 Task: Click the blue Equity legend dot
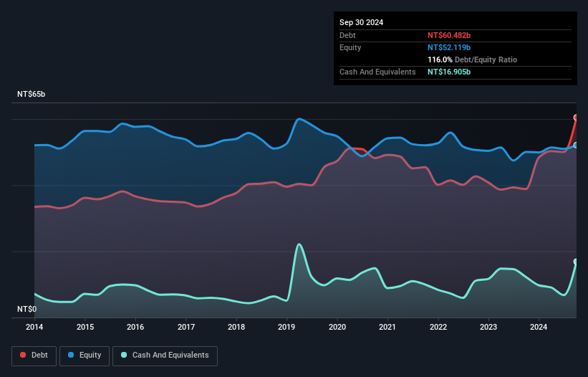click(71, 355)
